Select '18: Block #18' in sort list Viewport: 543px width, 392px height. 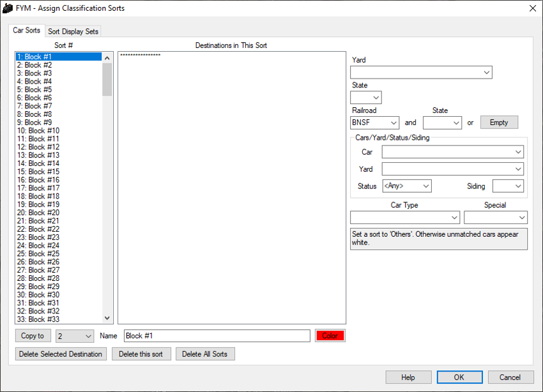tap(59, 196)
